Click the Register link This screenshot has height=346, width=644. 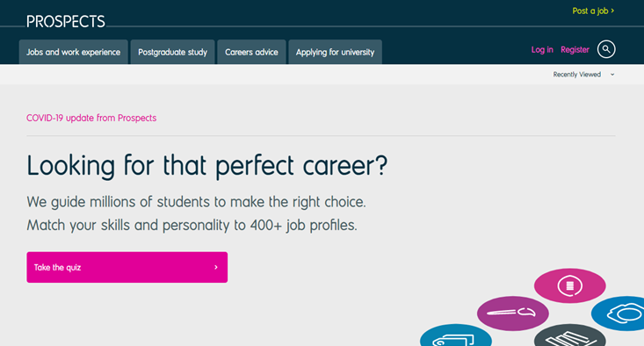575,50
